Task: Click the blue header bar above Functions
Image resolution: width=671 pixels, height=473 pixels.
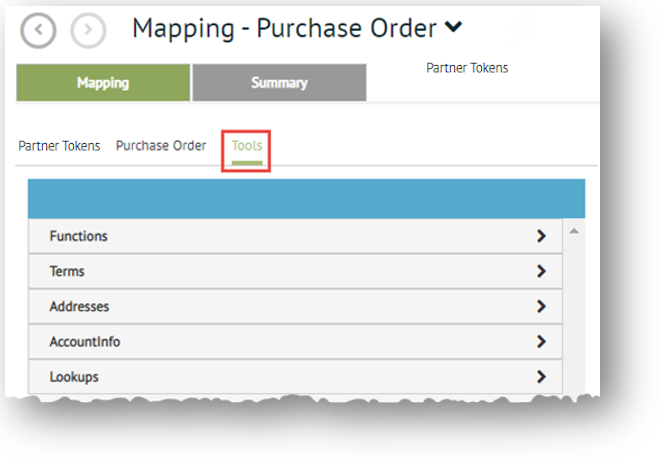Action: coord(306,199)
